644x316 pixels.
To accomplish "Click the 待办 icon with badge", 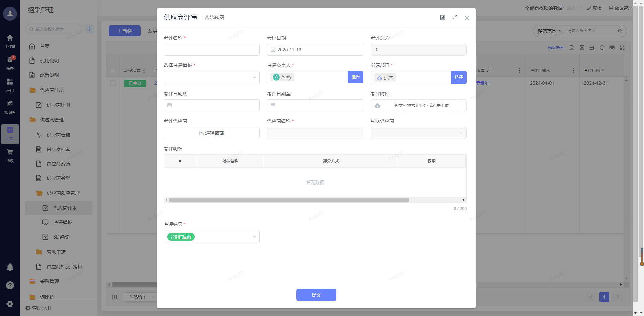I will pos(10,62).
